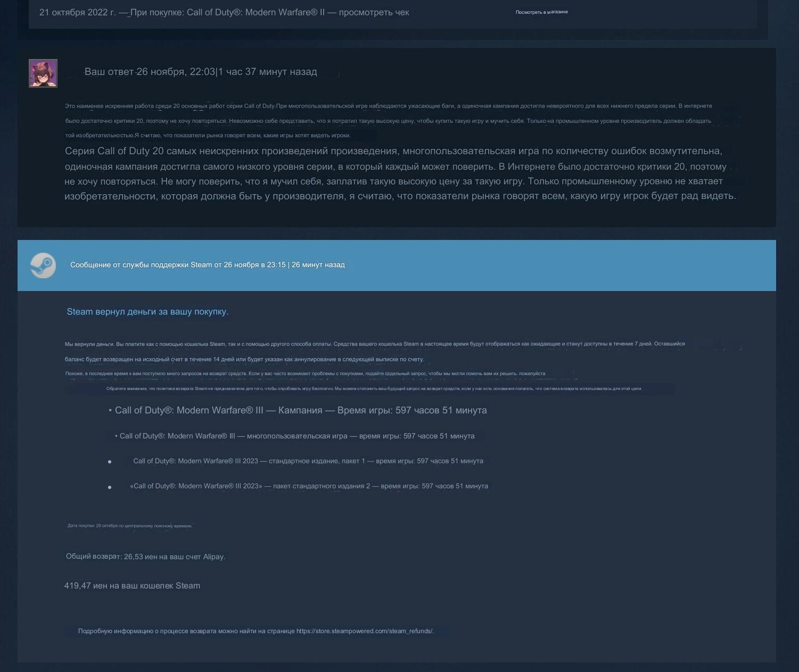The height and width of the screenshot is (672, 799).
Task: Click notice starting 'Обратите внимание'
Action: pyautogui.click(x=374, y=388)
